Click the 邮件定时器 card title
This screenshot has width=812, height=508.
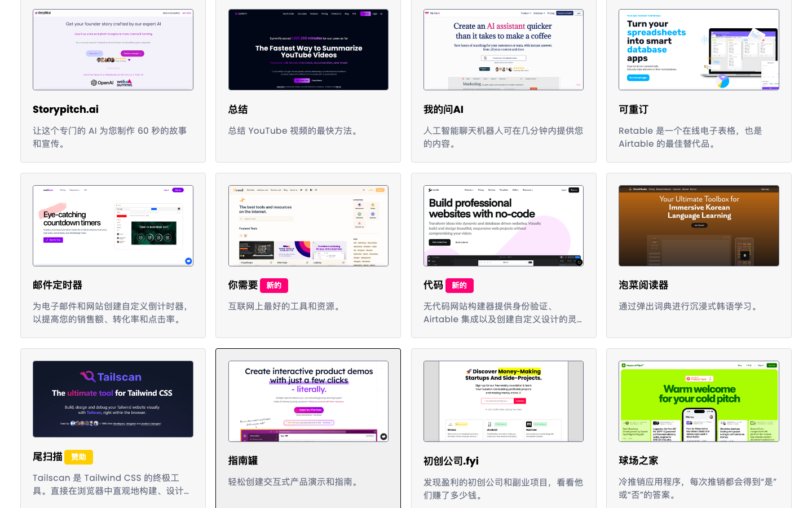click(58, 285)
